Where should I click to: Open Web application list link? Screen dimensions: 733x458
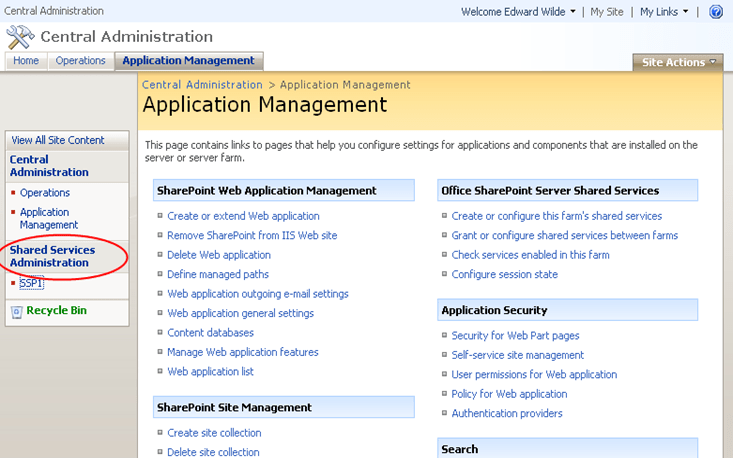[x=210, y=372]
